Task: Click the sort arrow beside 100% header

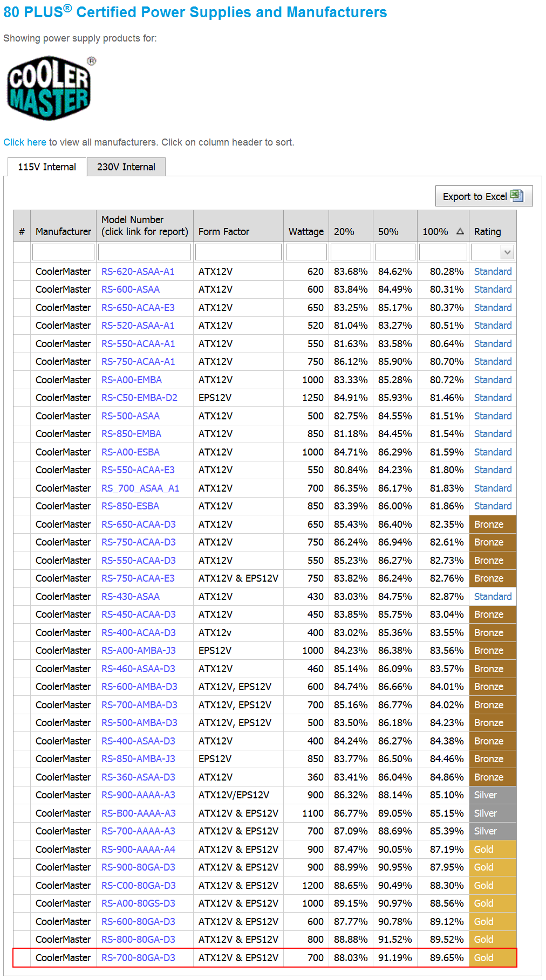Action: (460, 231)
